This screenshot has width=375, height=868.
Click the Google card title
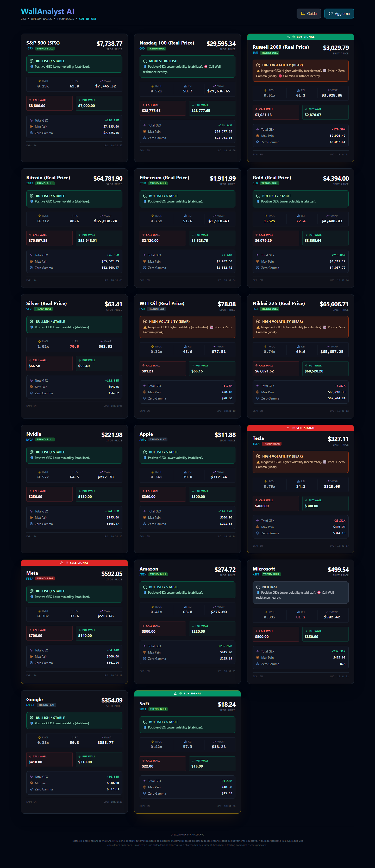pos(34,700)
